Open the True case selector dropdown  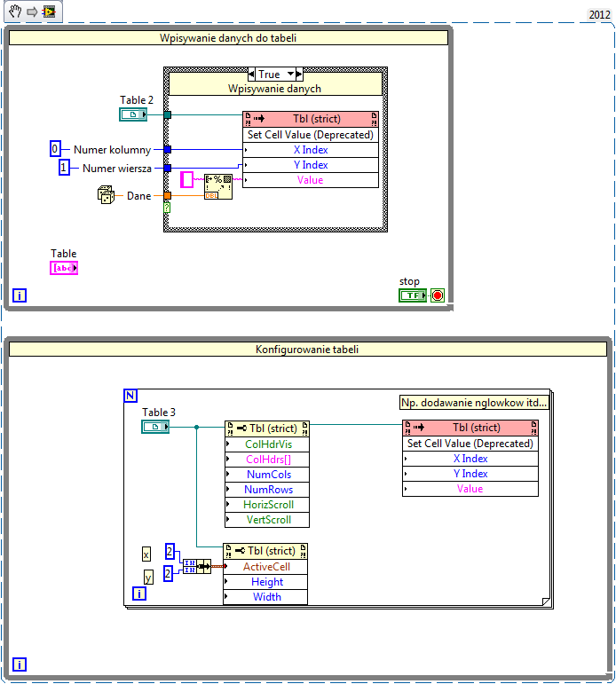pyautogui.click(x=290, y=75)
